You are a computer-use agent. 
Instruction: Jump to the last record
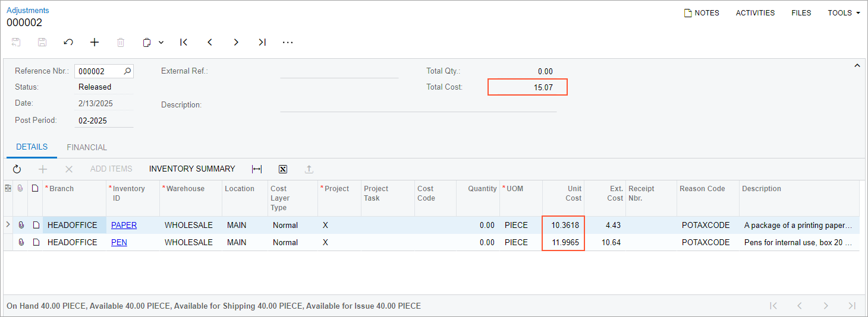(x=262, y=42)
